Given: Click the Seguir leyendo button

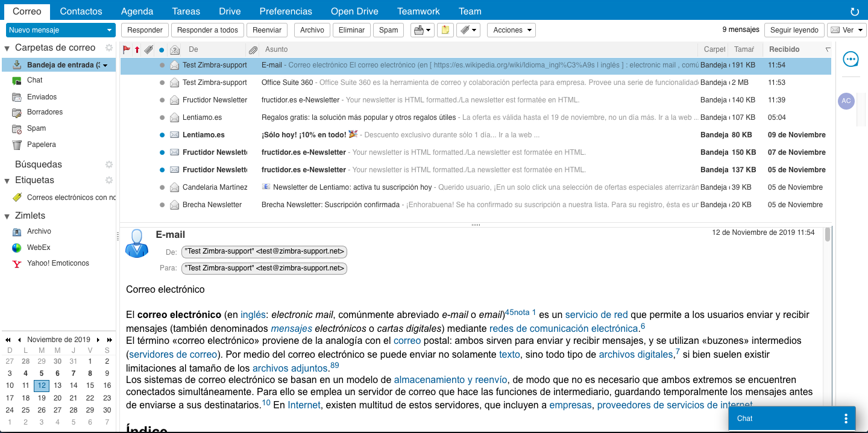Looking at the screenshot, I should (x=794, y=30).
